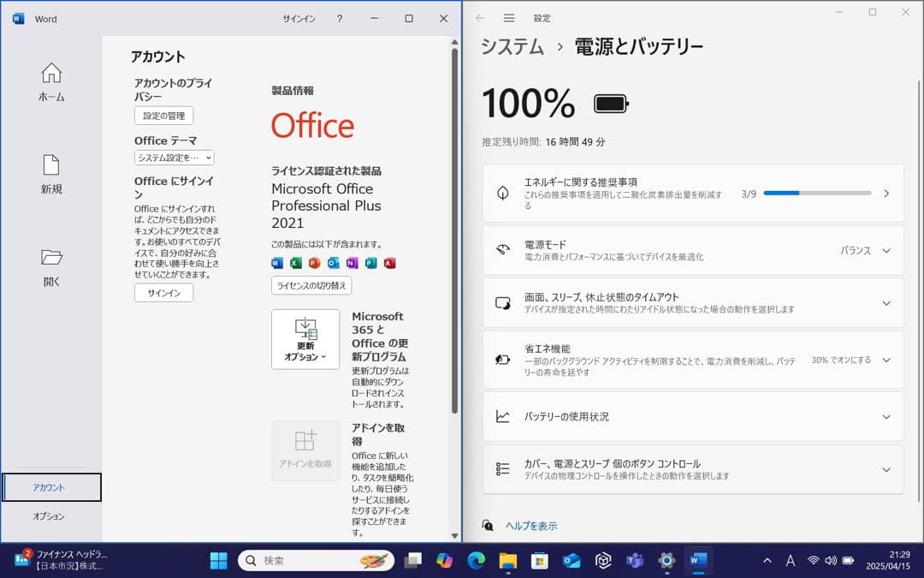Expand the バッテリーの使用状況 section
Image resolution: width=924 pixels, height=578 pixels.
click(x=886, y=417)
